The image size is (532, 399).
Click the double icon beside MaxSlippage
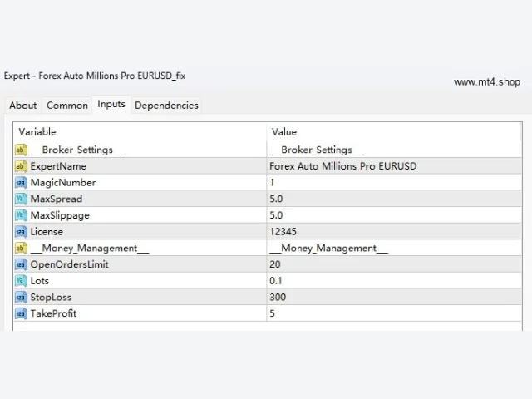(x=21, y=215)
